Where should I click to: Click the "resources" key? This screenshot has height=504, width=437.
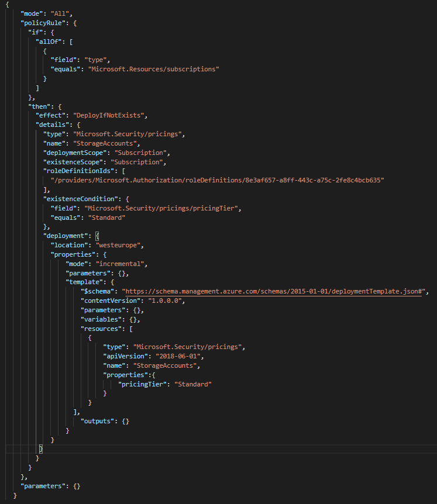click(x=101, y=329)
